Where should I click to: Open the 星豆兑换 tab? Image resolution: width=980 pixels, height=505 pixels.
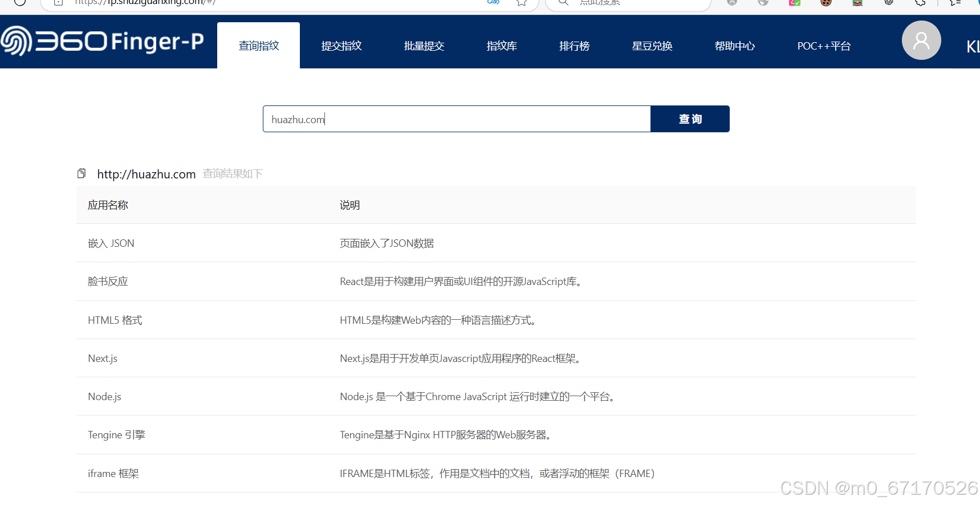point(652,46)
